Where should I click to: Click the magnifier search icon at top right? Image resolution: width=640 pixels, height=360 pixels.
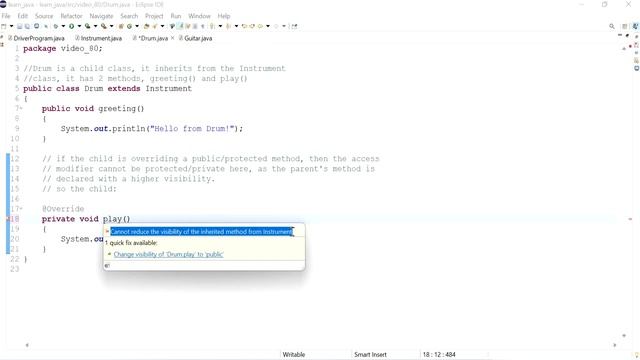(612, 26)
